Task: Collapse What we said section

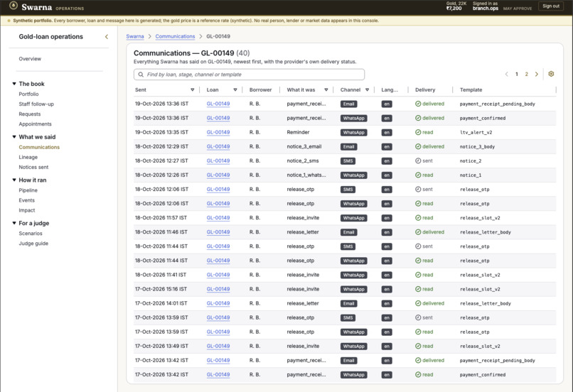Action: click(x=14, y=137)
